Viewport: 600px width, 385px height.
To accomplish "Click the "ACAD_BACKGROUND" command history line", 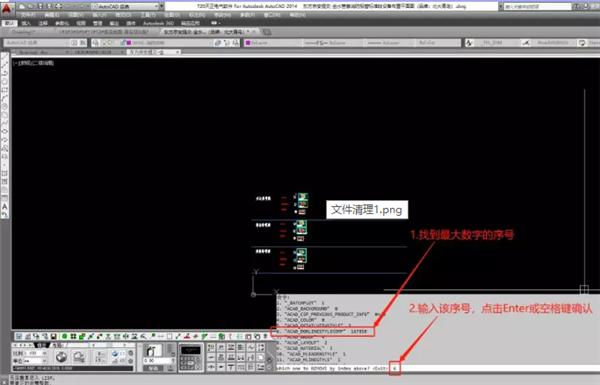I will coord(307,308).
